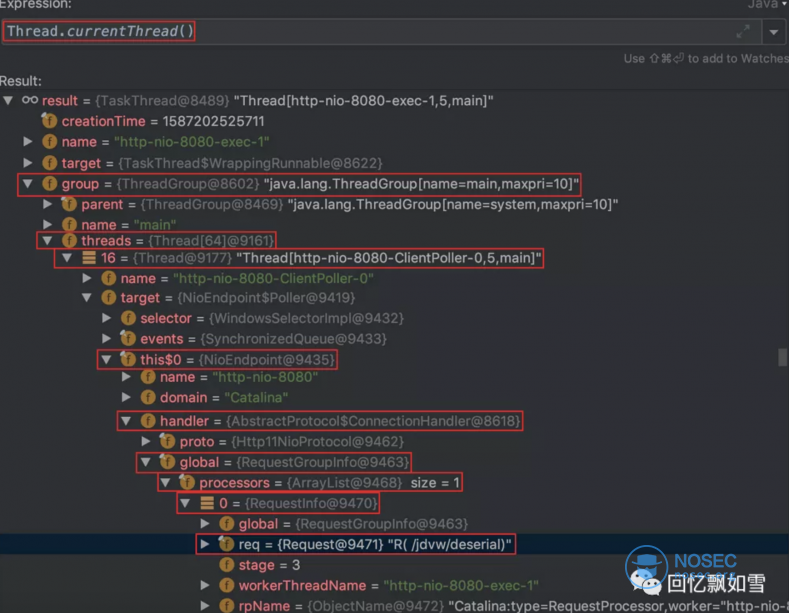789x613 pixels.
Task: Expand the proto Http11NioProtocol@9462 node
Action: coord(145,441)
